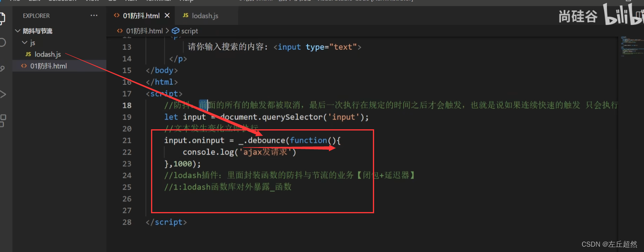This screenshot has height=252, width=644.
Task: Click the EXPLORER panel title
Action: coord(36,15)
